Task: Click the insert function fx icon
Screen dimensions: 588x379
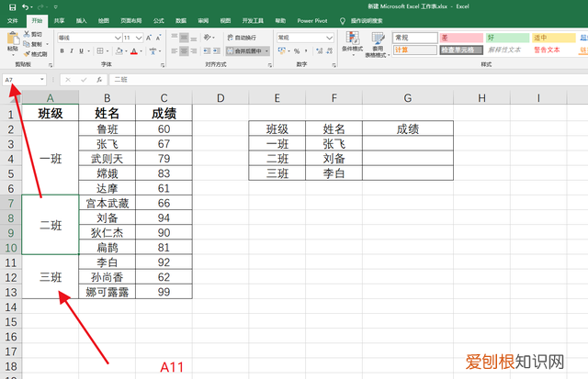Action: (x=99, y=80)
